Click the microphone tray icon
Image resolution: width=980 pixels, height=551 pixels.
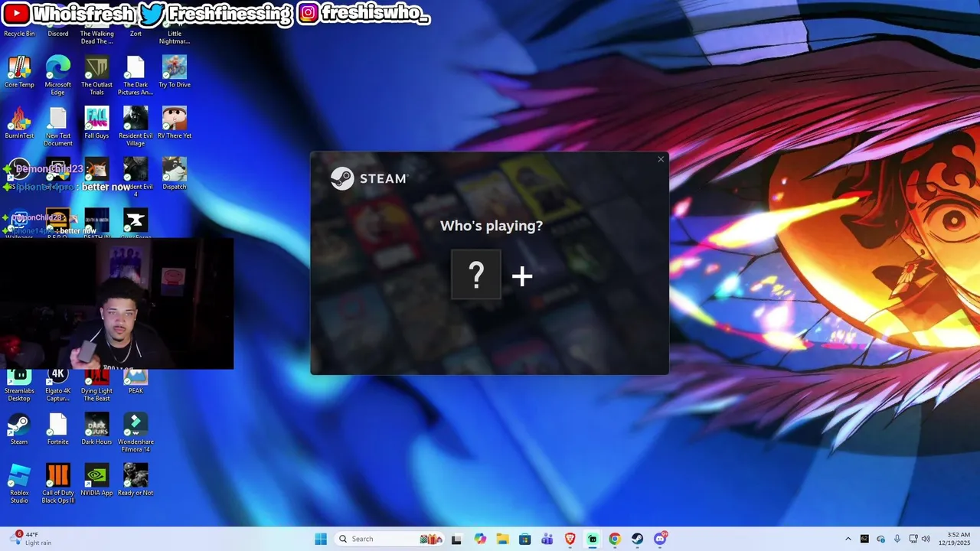pyautogui.click(x=897, y=539)
